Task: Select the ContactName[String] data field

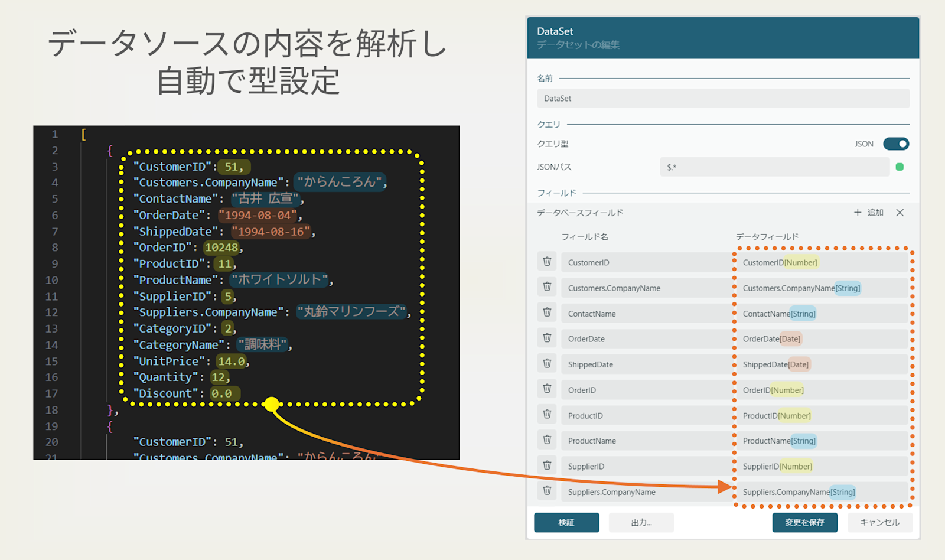Action: coord(822,313)
